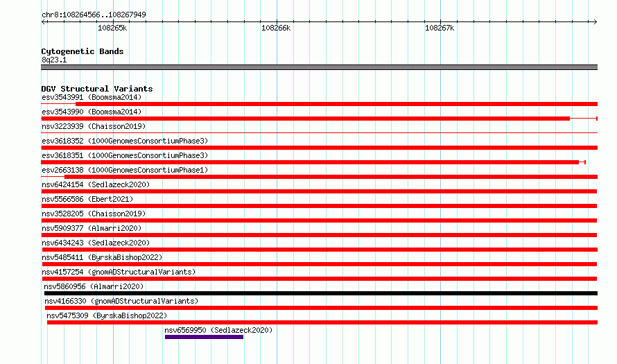Image resolution: width=617 pixels, height=364 pixels.
Task: Click the red bar under esv3543991
Action: coord(336,104)
